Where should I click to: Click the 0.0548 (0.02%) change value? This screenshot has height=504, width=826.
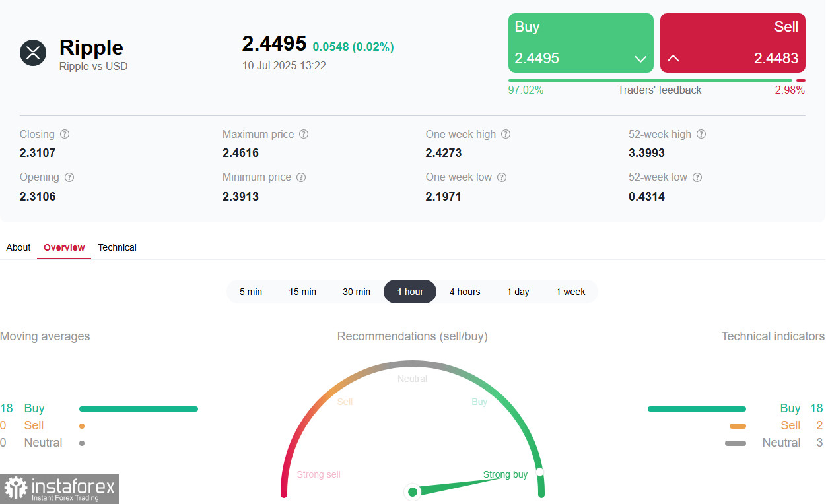[x=353, y=47]
